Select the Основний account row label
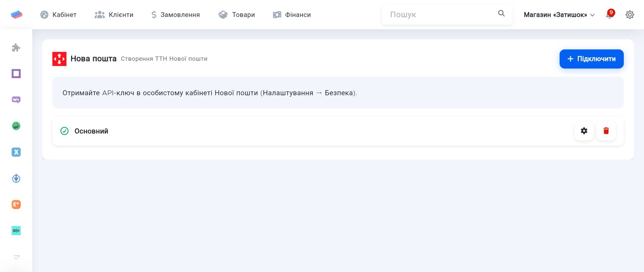Viewport: 644px width, 272px height. tap(91, 131)
